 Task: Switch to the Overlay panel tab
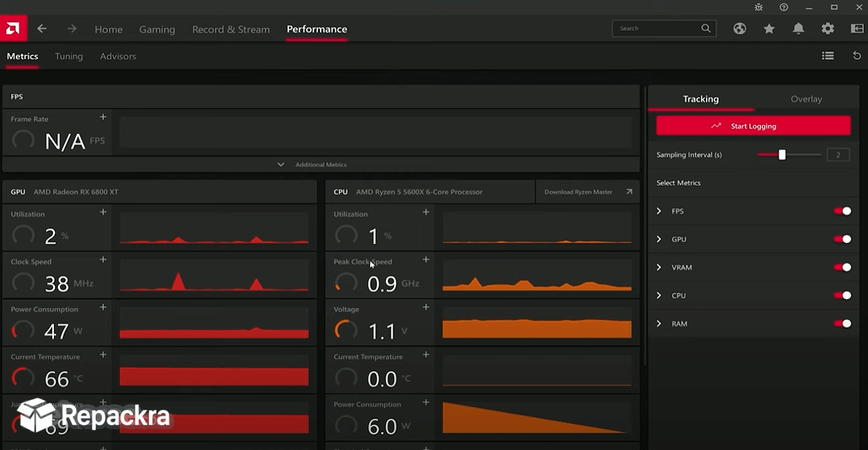click(806, 99)
